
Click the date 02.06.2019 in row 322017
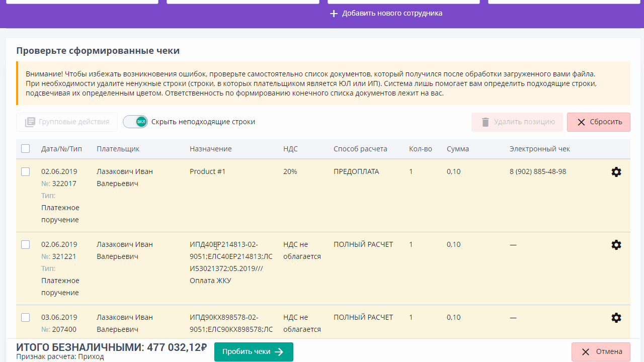pyautogui.click(x=59, y=171)
